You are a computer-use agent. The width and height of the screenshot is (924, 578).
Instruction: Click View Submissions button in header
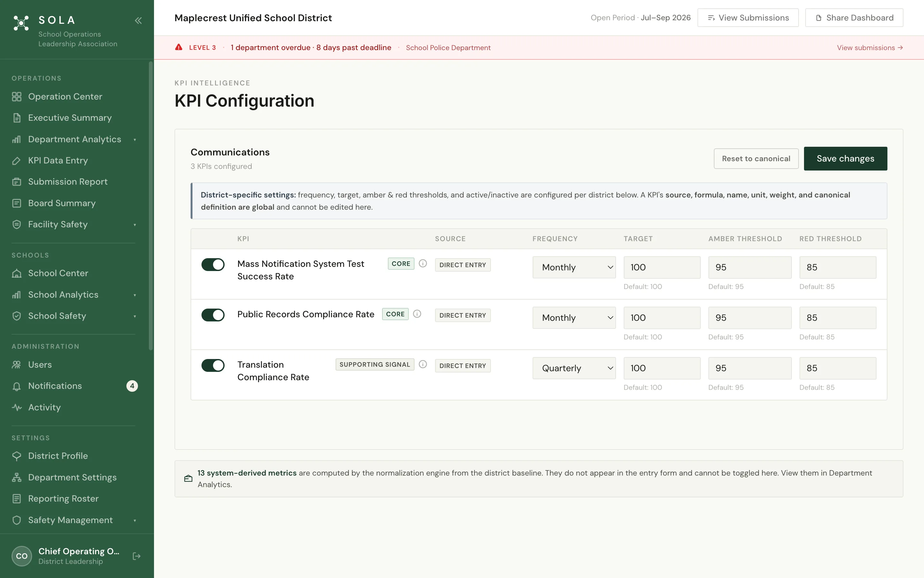point(748,18)
